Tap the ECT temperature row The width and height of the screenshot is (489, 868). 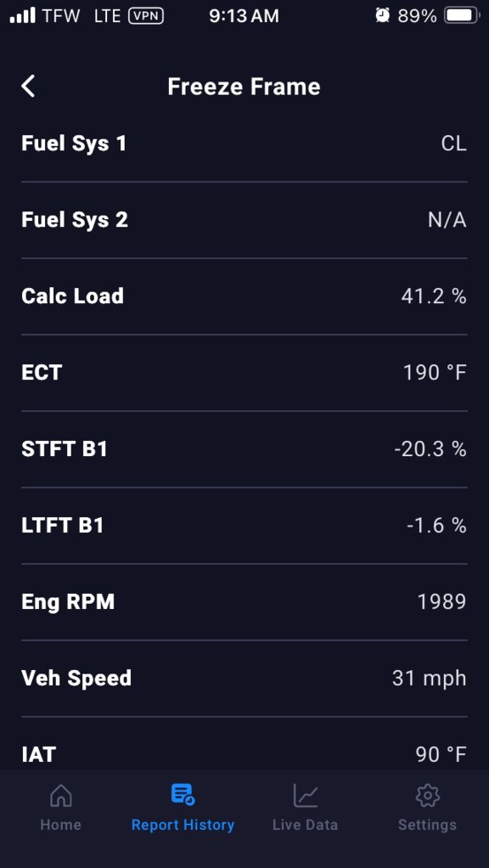[244, 373]
